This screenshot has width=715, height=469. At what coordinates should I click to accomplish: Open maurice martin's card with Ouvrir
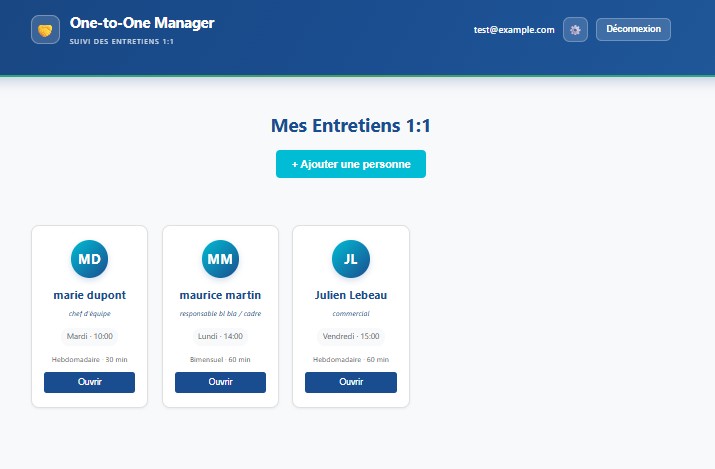pyautogui.click(x=220, y=382)
